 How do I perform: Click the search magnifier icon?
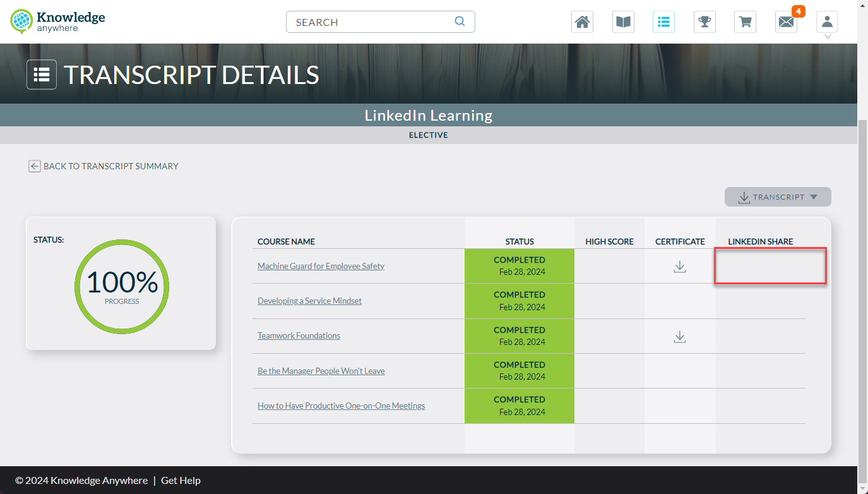click(x=460, y=21)
